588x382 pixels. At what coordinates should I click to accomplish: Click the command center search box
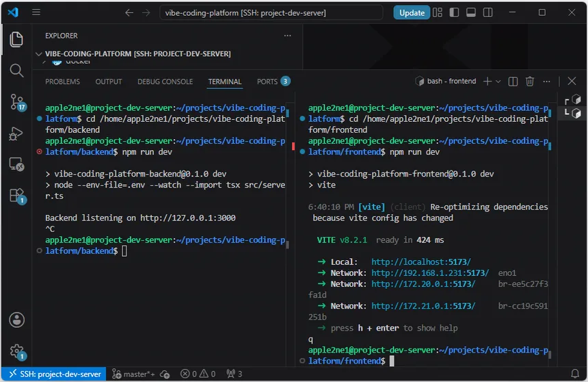[x=271, y=13]
